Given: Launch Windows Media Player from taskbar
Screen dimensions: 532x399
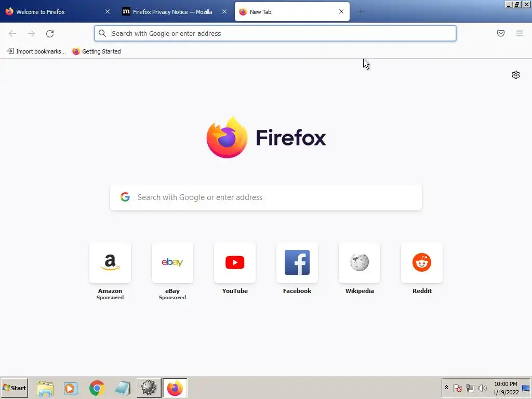Looking at the screenshot, I should click(x=71, y=388).
